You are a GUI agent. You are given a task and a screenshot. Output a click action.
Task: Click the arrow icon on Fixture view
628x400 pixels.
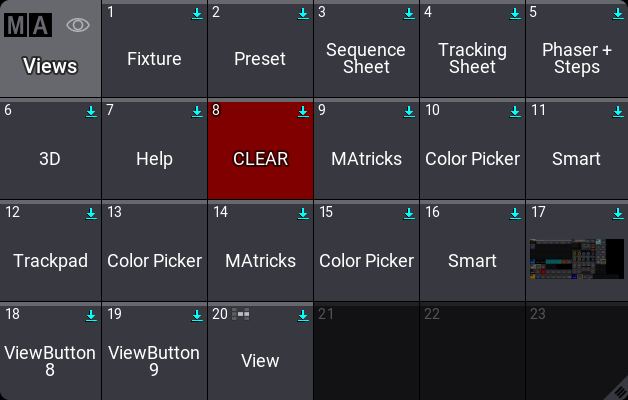[x=197, y=13]
